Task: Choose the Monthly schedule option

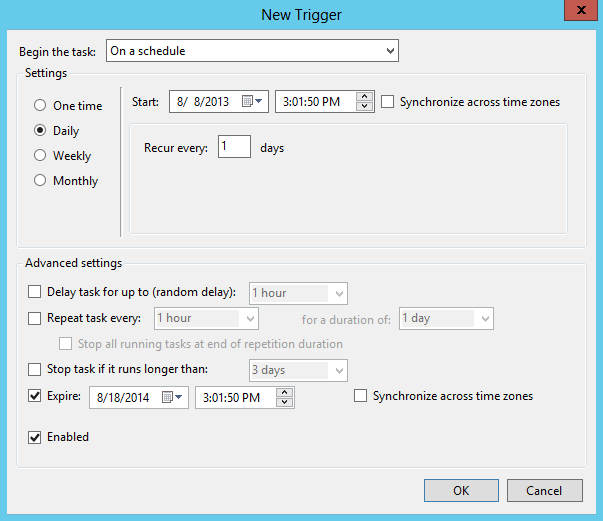Action: point(40,181)
